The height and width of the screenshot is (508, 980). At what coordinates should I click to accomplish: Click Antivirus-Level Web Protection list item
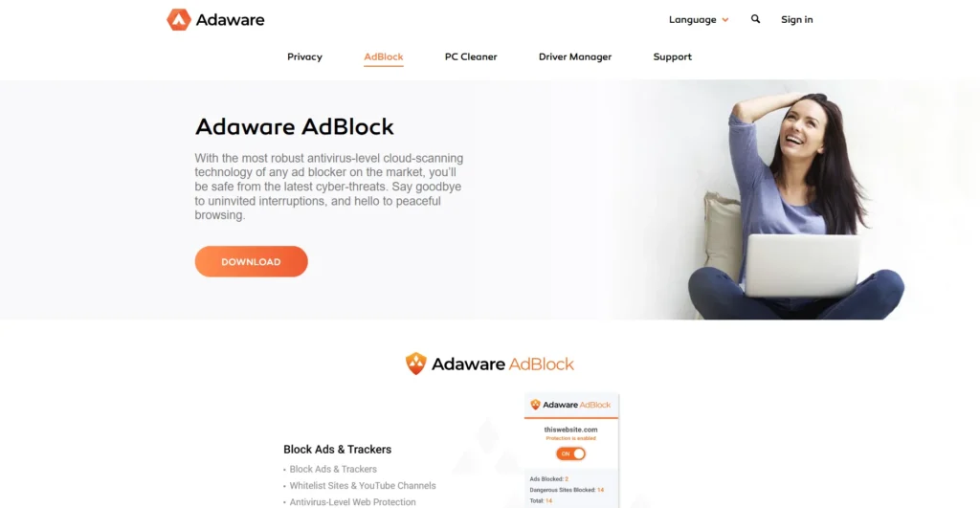pyautogui.click(x=352, y=501)
